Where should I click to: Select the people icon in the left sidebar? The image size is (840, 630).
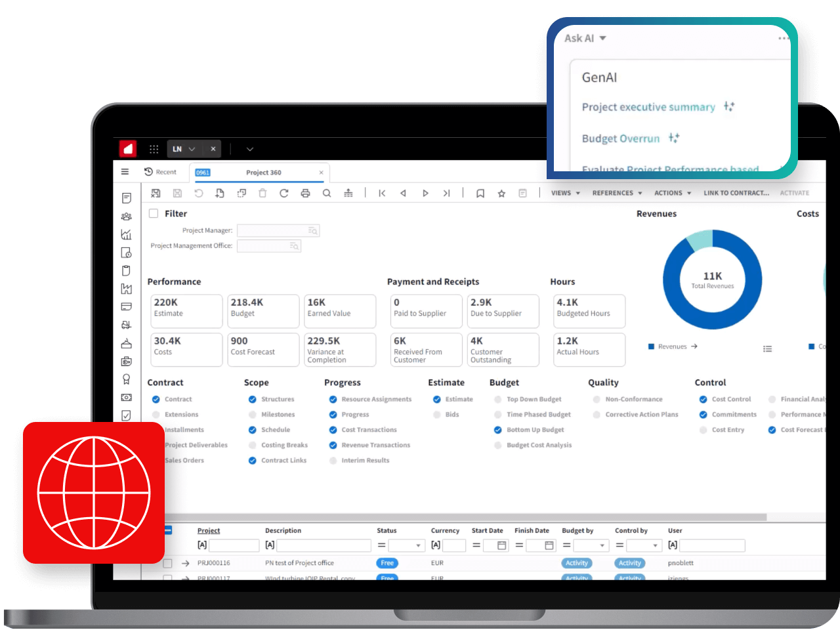pyautogui.click(x=126, y=216)
